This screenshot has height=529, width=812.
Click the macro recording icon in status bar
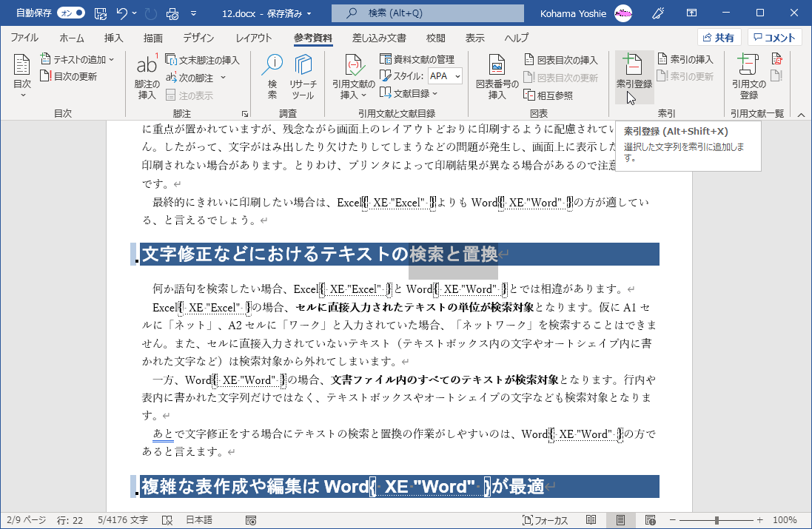[251, 520]
